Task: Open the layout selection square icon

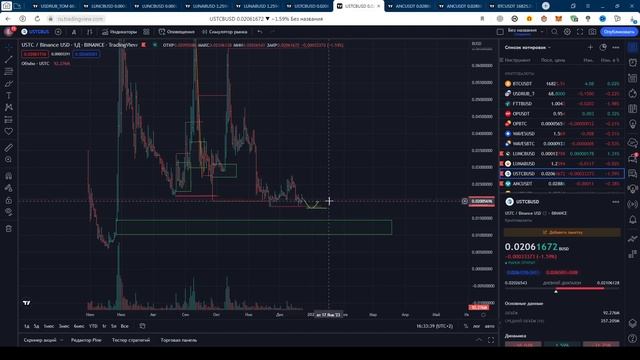Action: click(x=500, y=32)
